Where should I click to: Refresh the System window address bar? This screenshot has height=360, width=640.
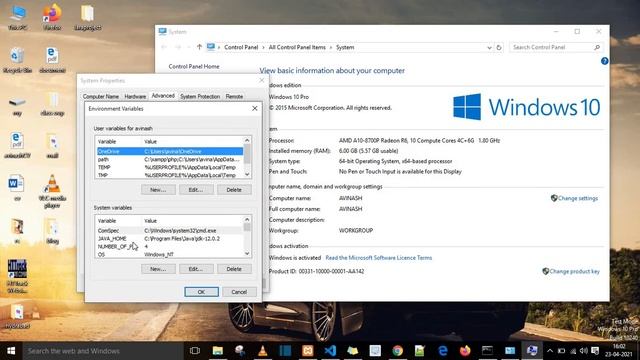[499, 47]
